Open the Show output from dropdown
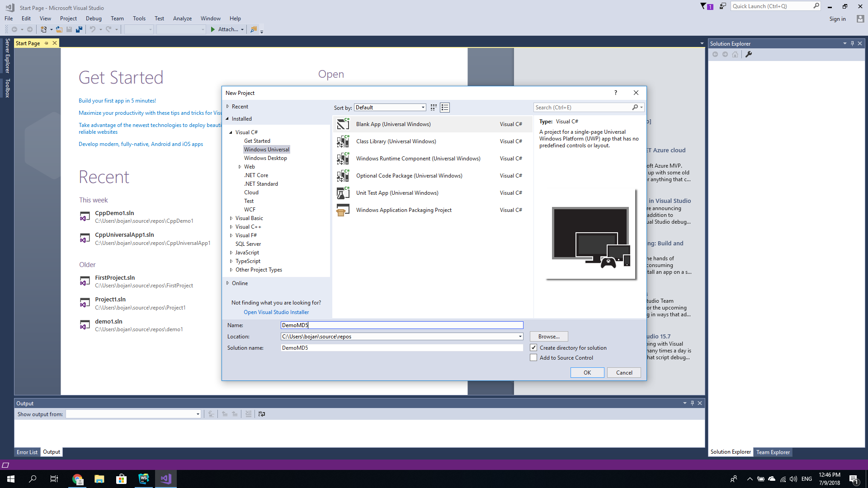 [198, 414]
